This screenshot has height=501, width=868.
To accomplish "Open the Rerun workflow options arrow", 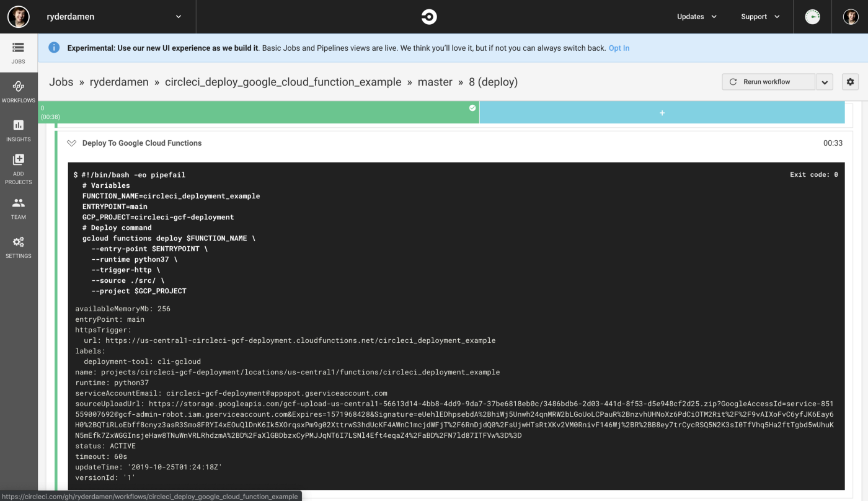I will pos(825,82).
